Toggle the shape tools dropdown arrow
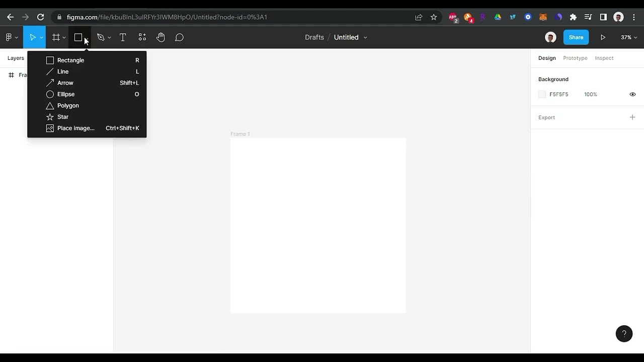This screenshot has width=644, height=362. pyautogui.click(x=87, y=38)
